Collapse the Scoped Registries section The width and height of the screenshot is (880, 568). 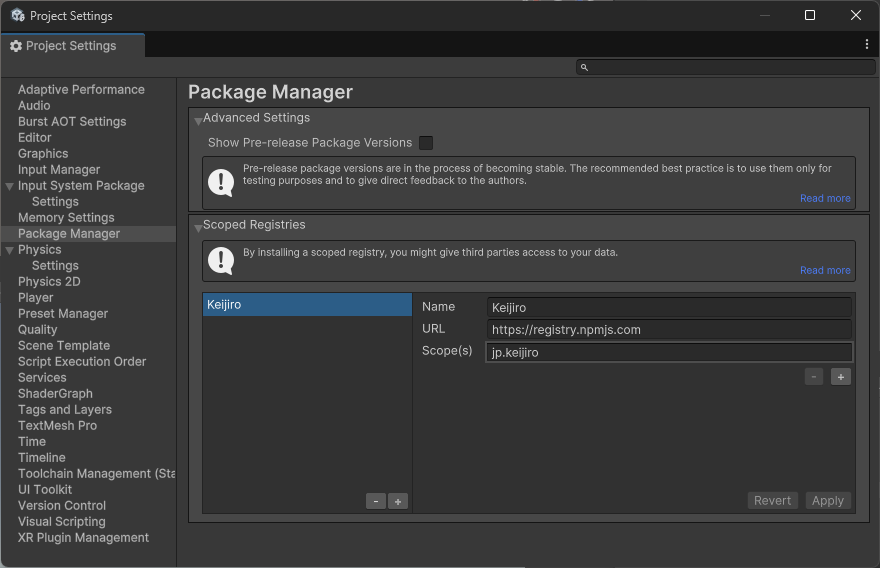click(x=198, y=227)
